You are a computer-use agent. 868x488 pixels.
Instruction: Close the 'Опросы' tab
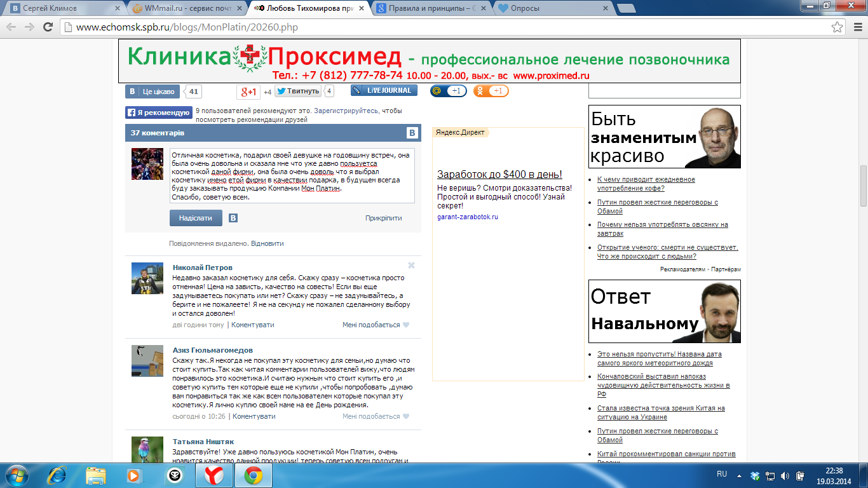tap(606, 8)
